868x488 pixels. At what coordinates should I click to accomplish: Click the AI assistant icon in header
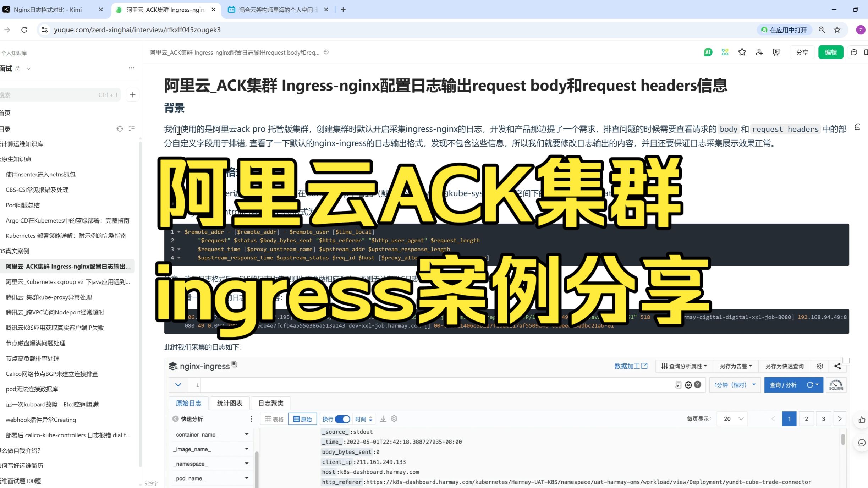(708, 52)
